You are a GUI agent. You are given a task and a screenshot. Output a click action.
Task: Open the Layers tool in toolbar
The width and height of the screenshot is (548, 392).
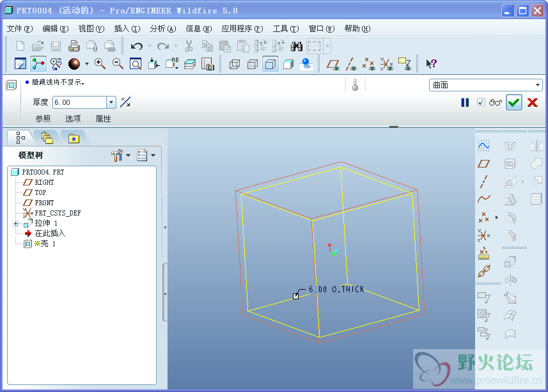(190, 64)
